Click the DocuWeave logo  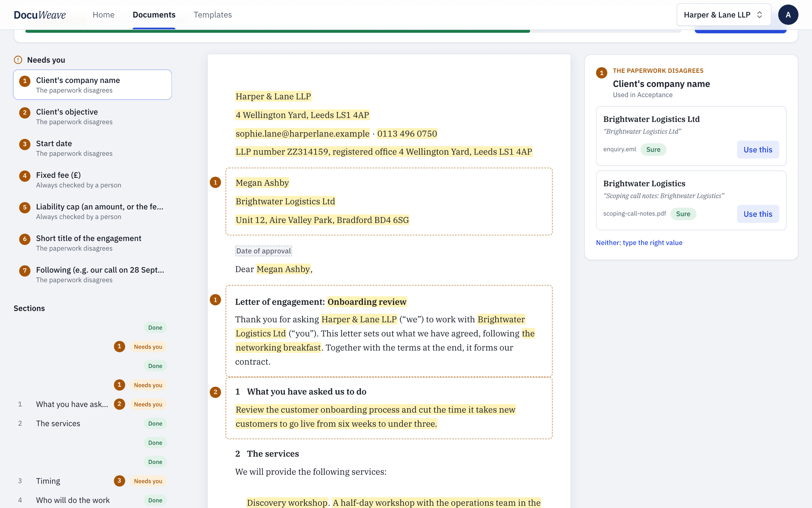click(40, 15)
